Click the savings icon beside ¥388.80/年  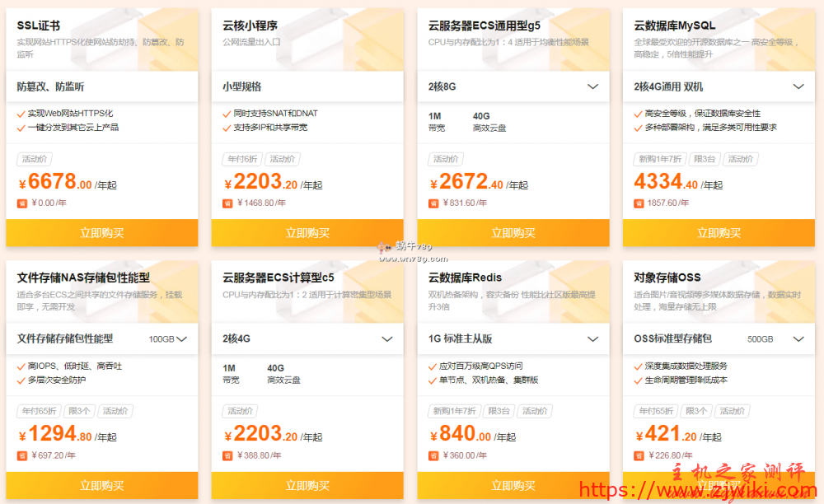[x=227, y=455]
